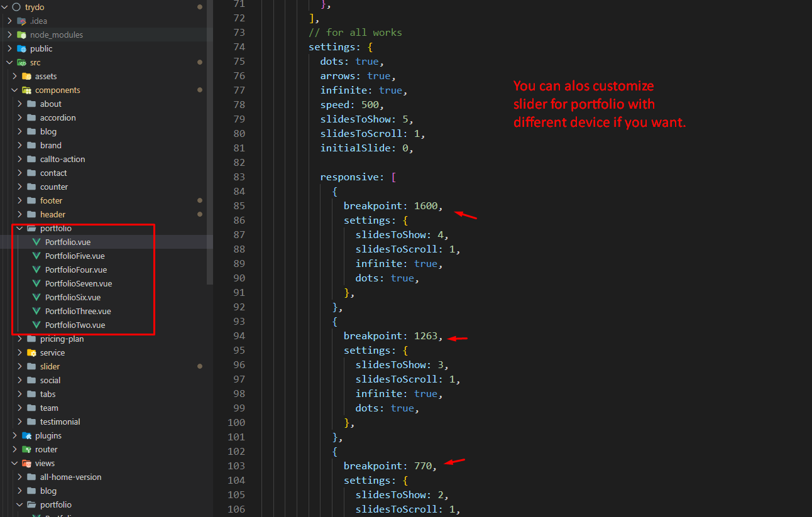This screenshot has width=812, height=517.
Task: Select the all-home-version folder
Action: (x=70, y=477)
